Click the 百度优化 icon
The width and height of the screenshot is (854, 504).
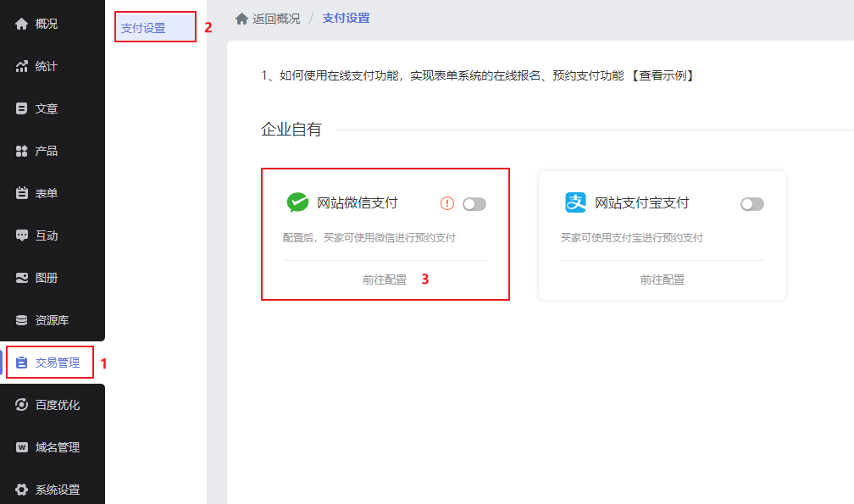(21, 405)
